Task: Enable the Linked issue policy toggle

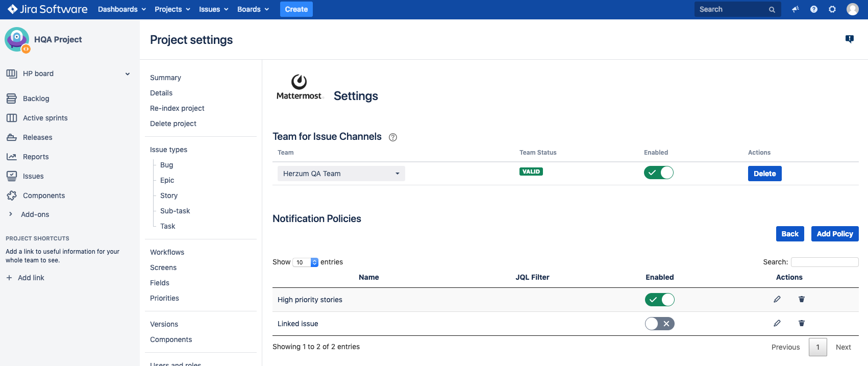Action: point(659,324)
